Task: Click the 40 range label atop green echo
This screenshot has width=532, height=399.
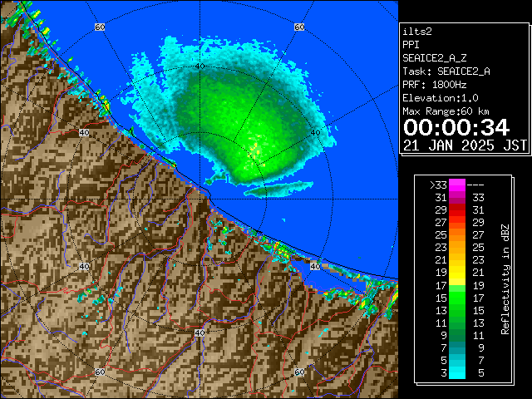Action: coord(200,66)
